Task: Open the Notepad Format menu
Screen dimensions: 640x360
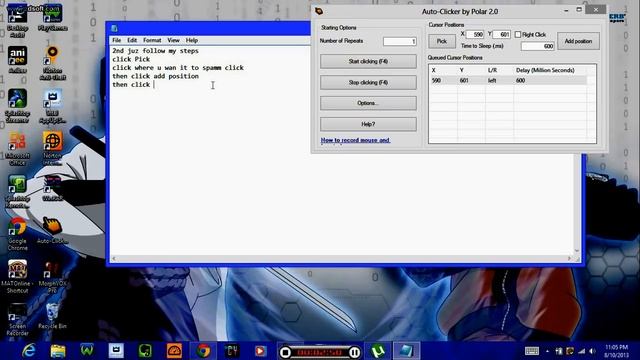Action: (x=152, y=40)
